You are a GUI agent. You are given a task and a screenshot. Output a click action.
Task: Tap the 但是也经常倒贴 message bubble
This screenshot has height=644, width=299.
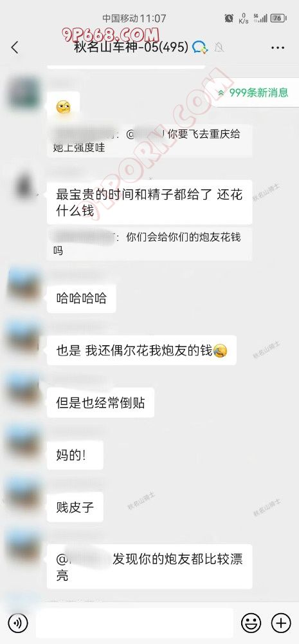(x=100, y=403)
